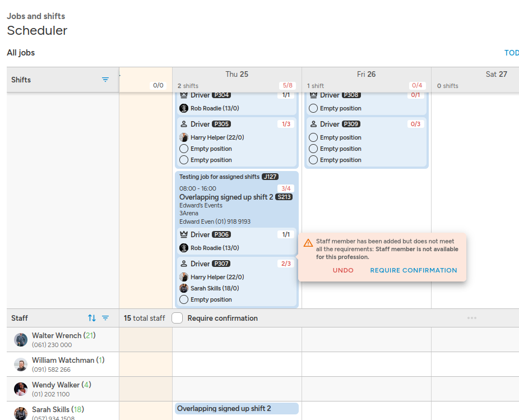Click the P309 profession badge
The height and width of the screenshot is (420, 519).
(x=351, y=124)
